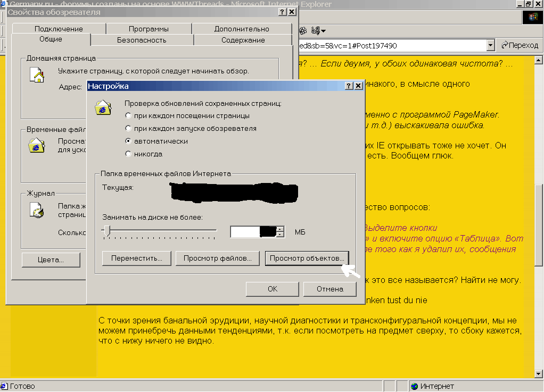Increase disk space with spinner up arrow
Viewport: 544px width, 392px height.
pyautogui.click(x=280, y=229)
